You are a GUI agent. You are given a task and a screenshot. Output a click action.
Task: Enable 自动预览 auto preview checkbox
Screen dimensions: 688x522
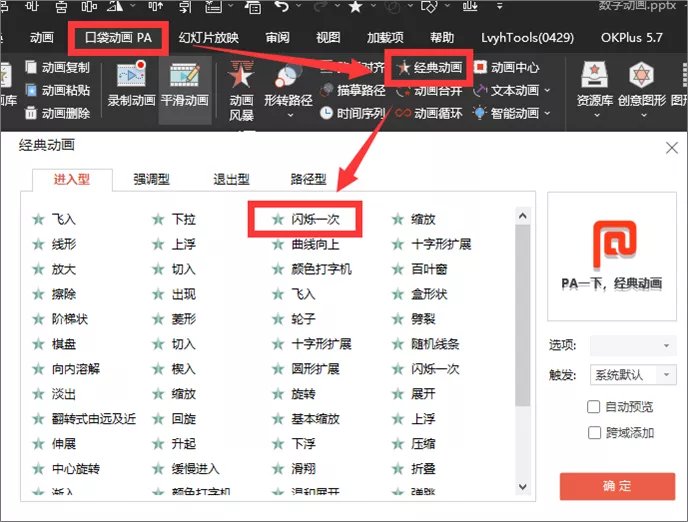pos(594,407)
